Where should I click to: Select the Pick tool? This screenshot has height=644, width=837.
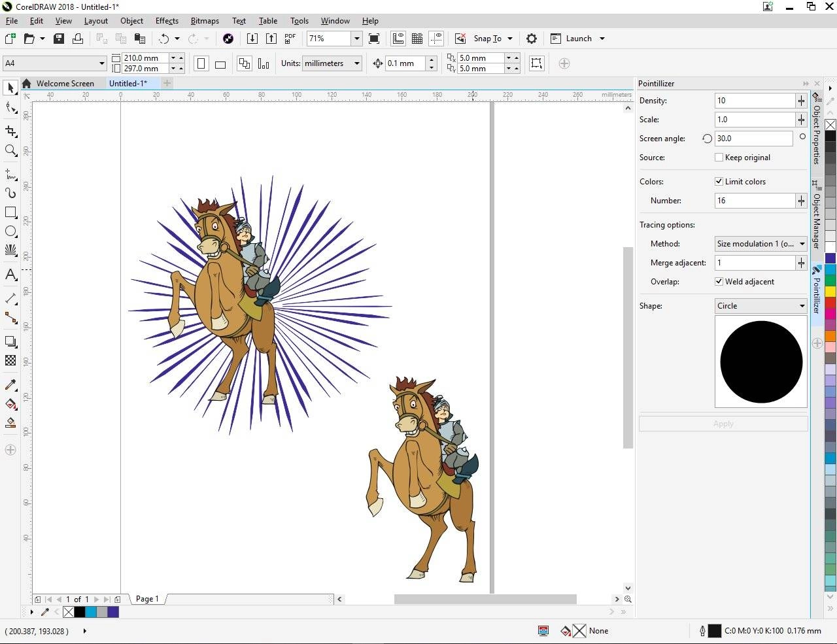(10, 88)
